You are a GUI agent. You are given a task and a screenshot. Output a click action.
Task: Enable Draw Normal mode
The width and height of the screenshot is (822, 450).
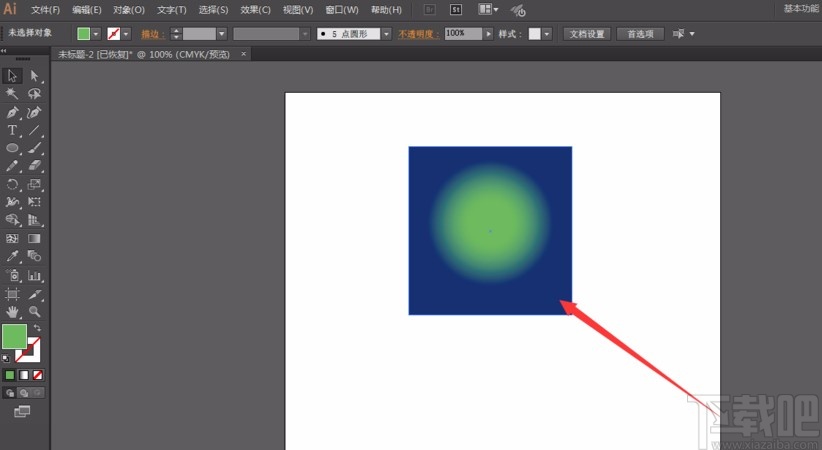pos(9,393)
